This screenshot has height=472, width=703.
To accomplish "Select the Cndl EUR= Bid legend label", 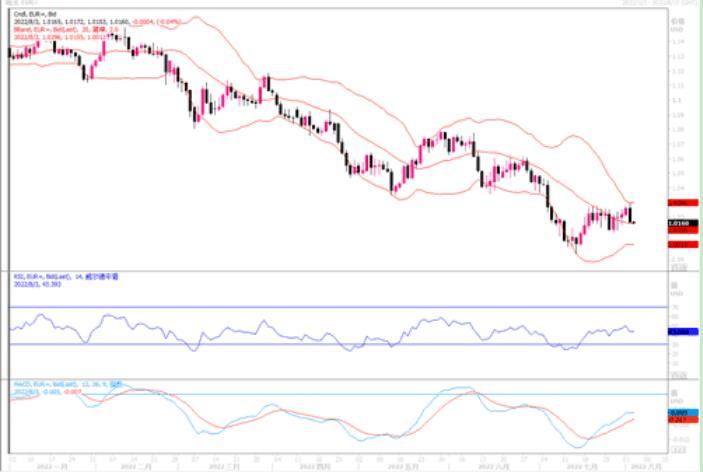I will [x=35, y=14].
